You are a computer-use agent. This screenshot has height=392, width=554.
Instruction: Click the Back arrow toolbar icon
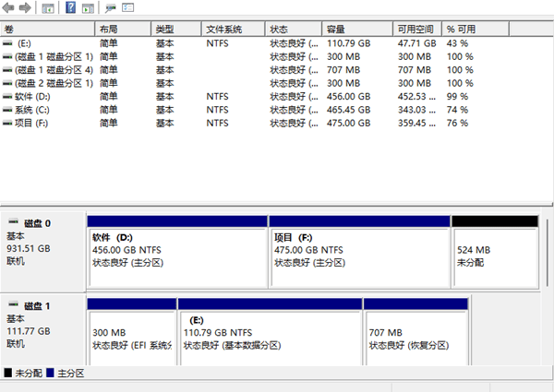[7, 7]
